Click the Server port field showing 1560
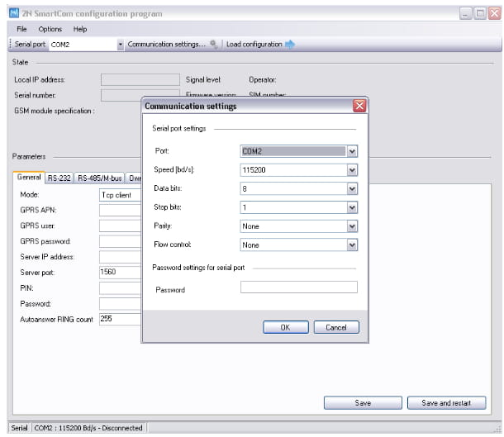 click(x=120, y=272)
